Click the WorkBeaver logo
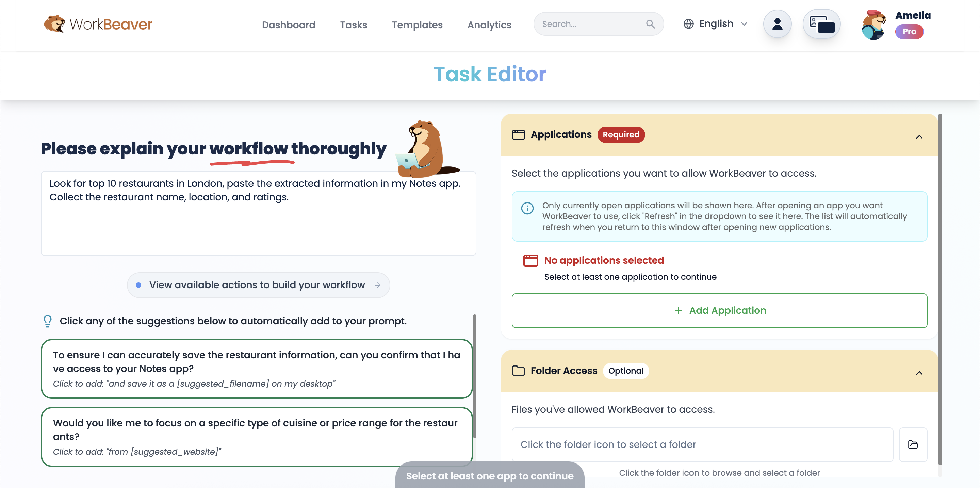This screenshot has width=980, height=488. click(98, 23)
